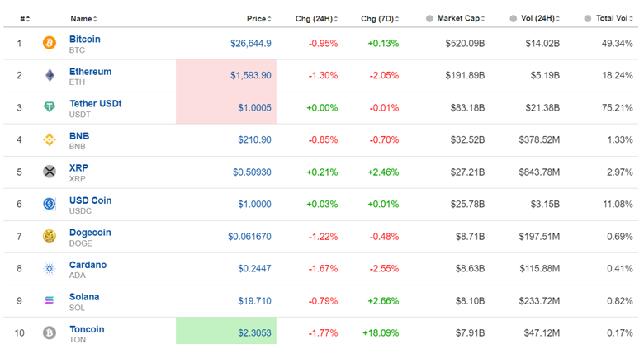Open the Bitcoin coin page link
Image resolution: width=644 pixels, height=344 pixels.
pos(84,39)
